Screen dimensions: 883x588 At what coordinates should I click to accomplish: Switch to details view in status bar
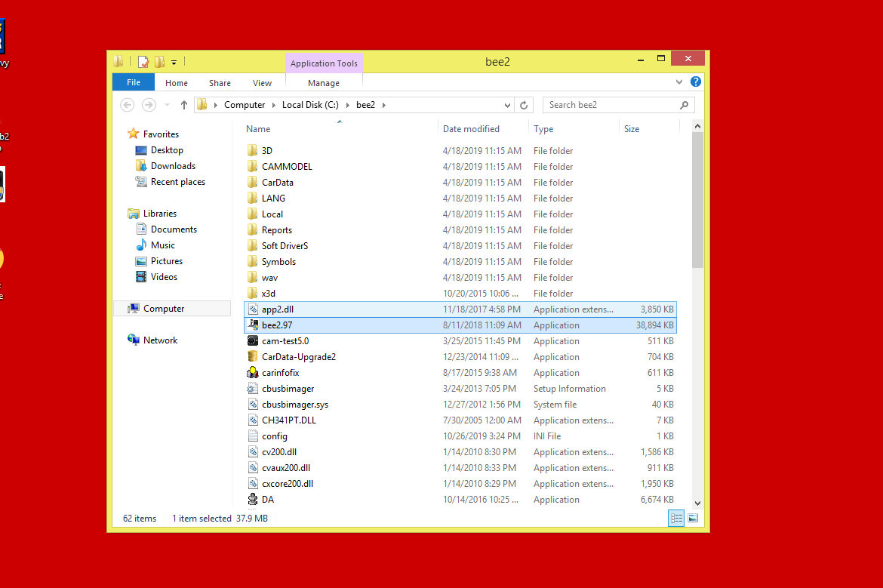[x=676, y=518]
